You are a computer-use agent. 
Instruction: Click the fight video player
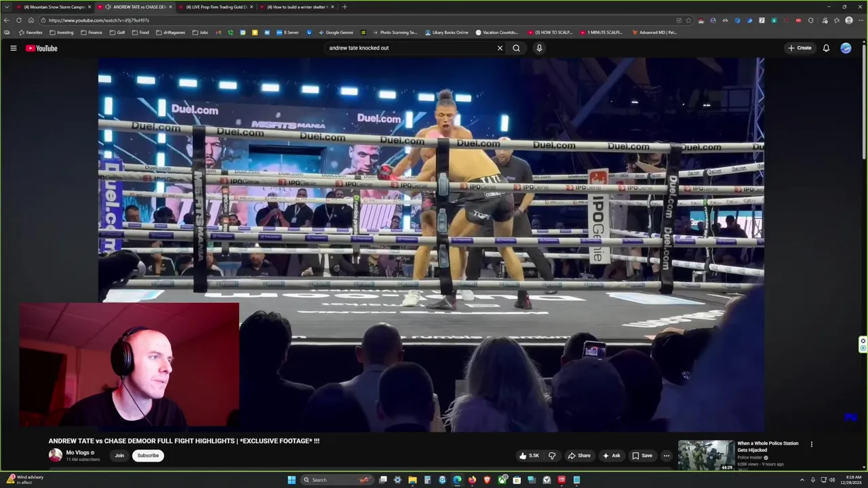point(431,244)
